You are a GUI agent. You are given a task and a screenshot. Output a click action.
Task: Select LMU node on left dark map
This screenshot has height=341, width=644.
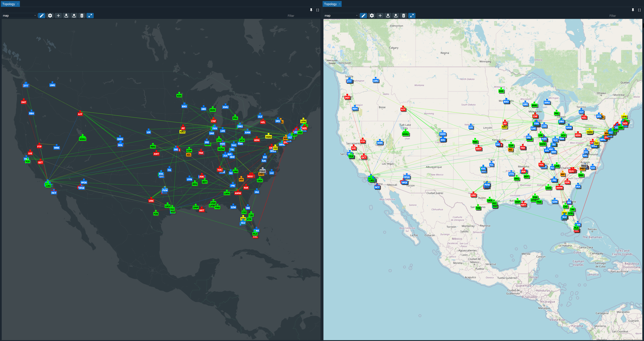click(52, 85)
